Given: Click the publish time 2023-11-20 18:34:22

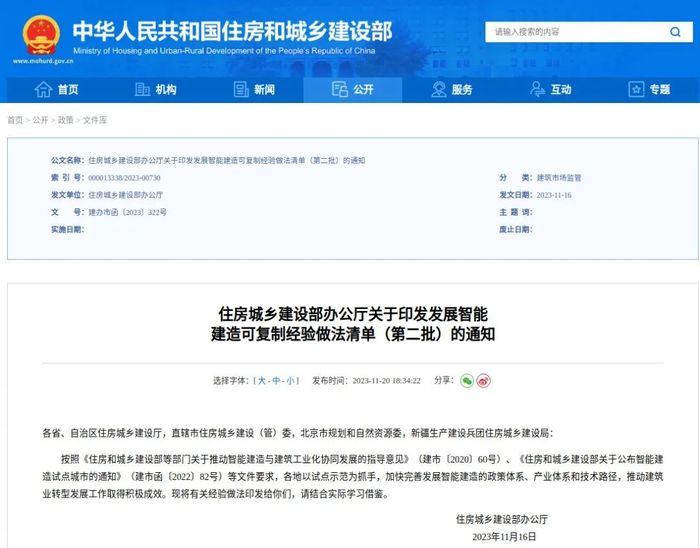Looking at the screenshot, I should 386,381.
